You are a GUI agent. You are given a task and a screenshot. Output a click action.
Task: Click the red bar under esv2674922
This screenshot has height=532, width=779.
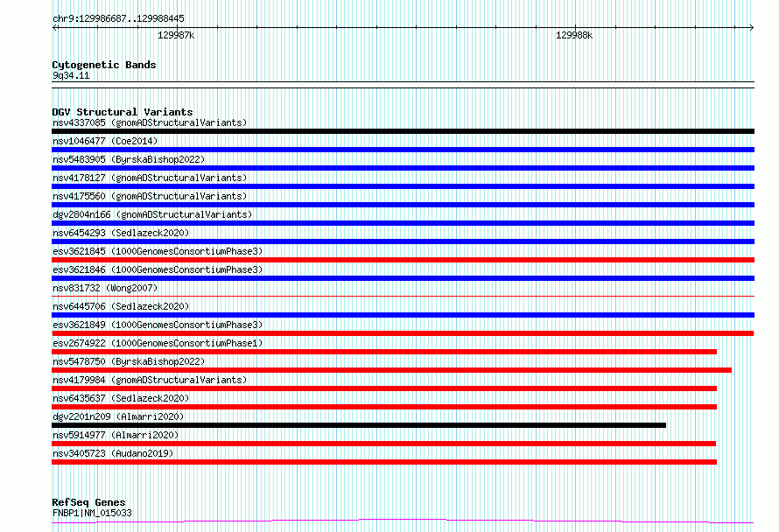(384, 352)
